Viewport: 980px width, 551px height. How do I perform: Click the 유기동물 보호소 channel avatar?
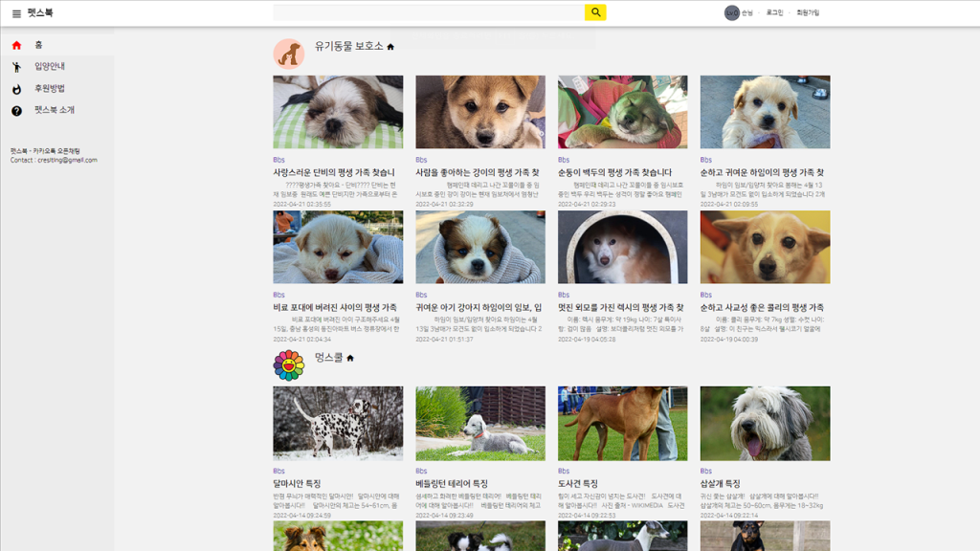pos(288,54)
